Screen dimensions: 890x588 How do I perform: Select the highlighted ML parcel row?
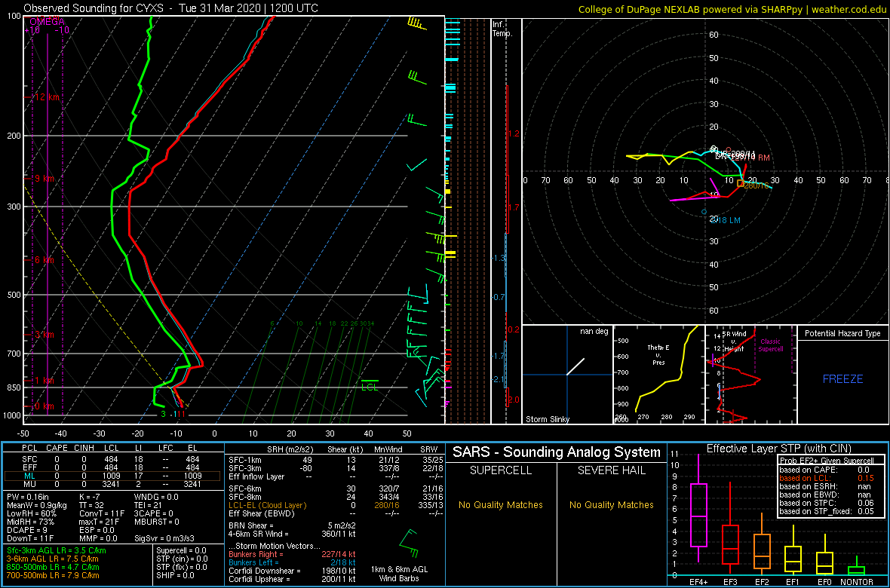pyautogui.click(x=114, y=476)
